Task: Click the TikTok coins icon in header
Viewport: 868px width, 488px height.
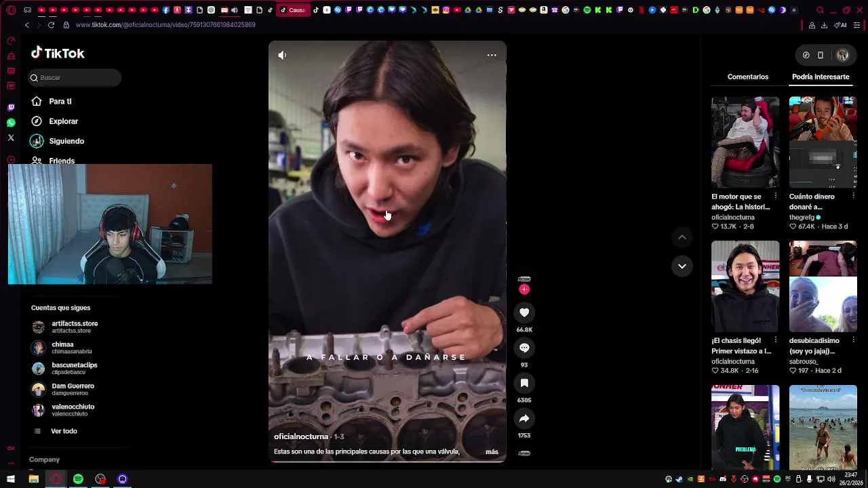Action: point(806,55)
